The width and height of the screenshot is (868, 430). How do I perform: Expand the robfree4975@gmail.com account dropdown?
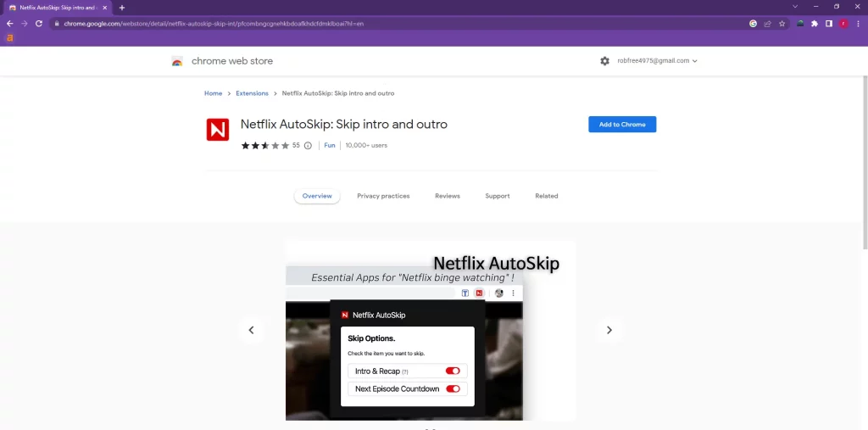pyautogui.click(x=657, y=61)
